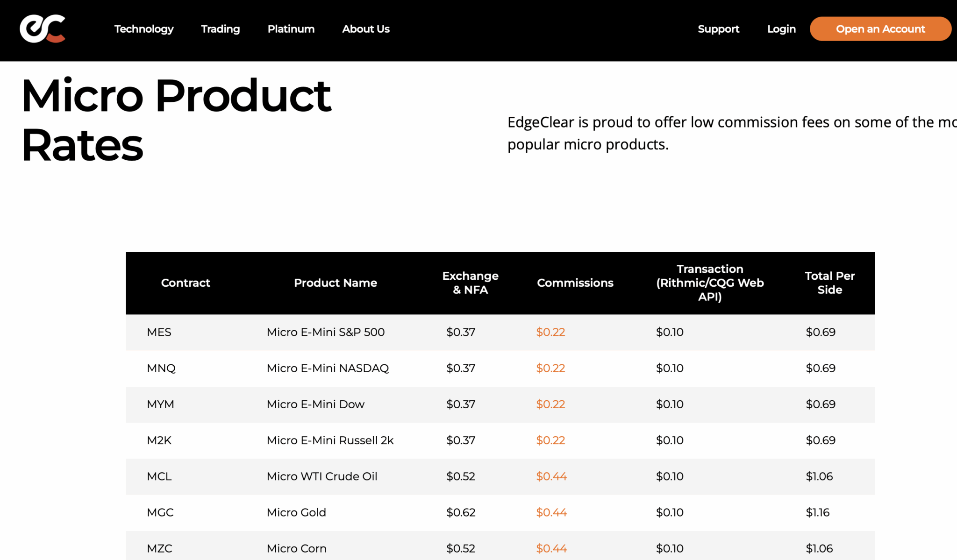This screenshot has height=560, width=957.
Task: Select the MES contract row
Action: click(x=159, y=332)
